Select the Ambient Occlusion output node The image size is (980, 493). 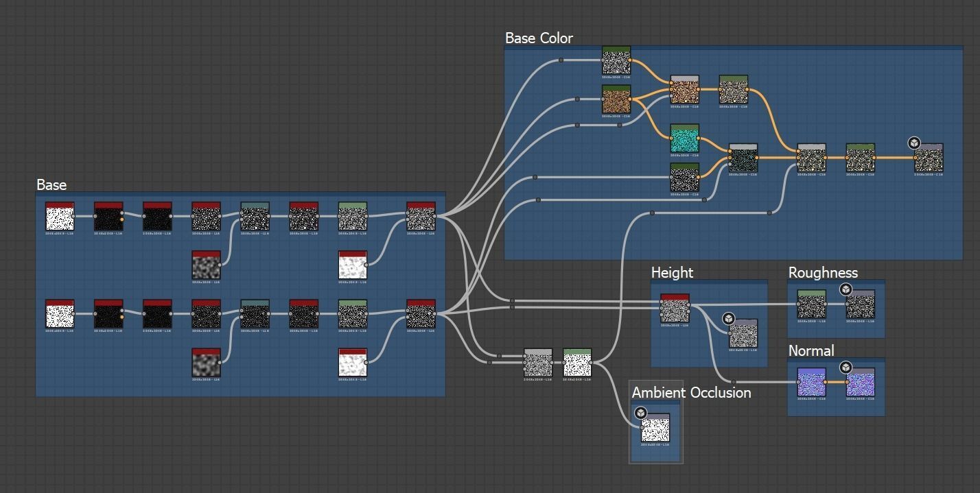coord(655,427)
